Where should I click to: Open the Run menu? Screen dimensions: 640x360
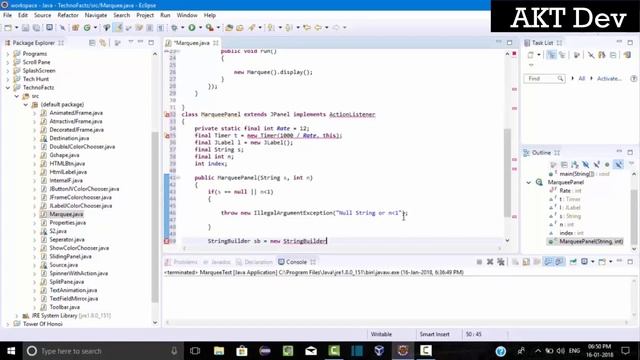tap(165, 15)
